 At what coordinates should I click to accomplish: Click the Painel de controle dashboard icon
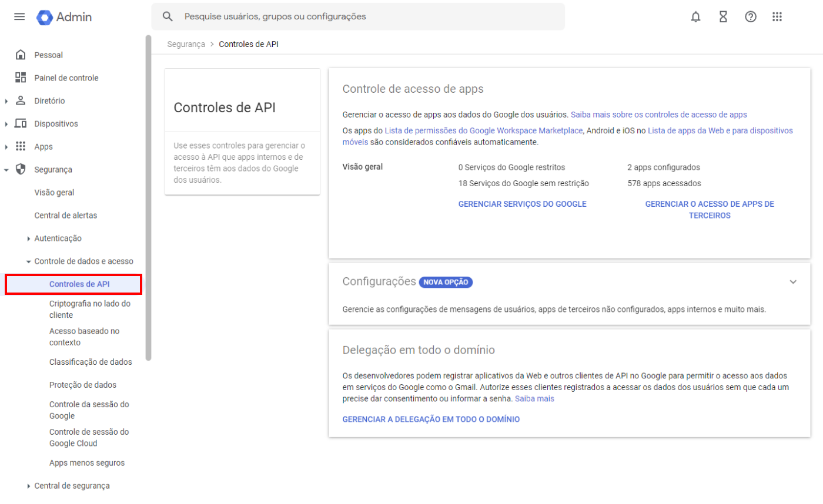point(21,78)
